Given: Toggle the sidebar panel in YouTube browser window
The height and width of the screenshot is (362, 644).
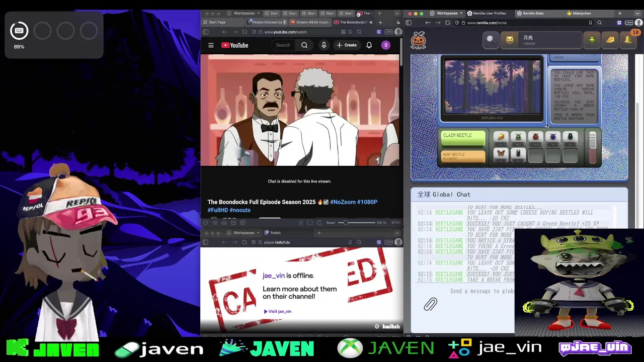Looking at the screenshot, I should tap(205, 32).
